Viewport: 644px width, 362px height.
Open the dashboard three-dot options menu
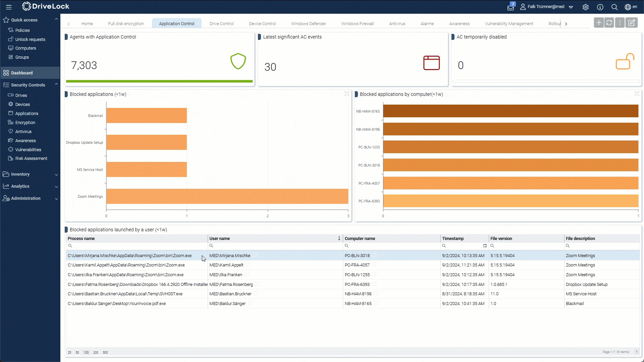coord(620,22)
